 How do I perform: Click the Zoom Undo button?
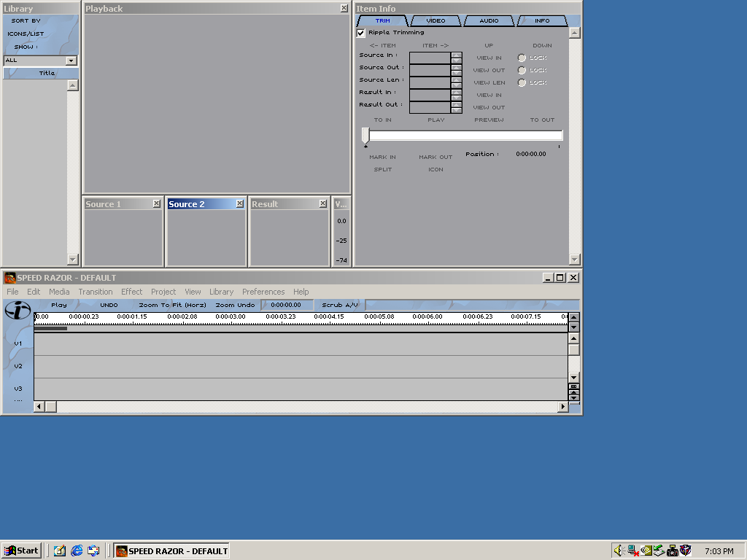click(x=235, y=305)
